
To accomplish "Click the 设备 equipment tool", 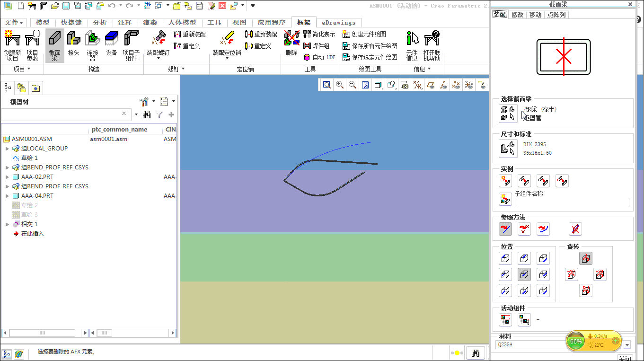I will 111,44.
